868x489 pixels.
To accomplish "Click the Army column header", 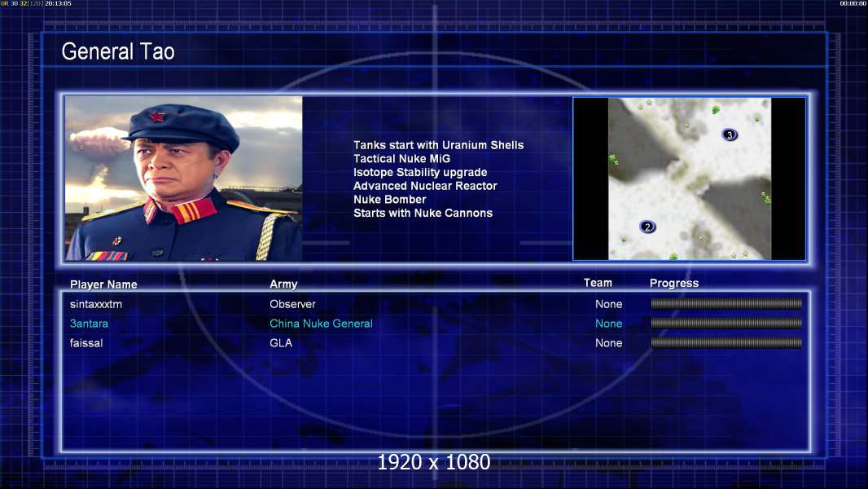I will tap(283, 284).
